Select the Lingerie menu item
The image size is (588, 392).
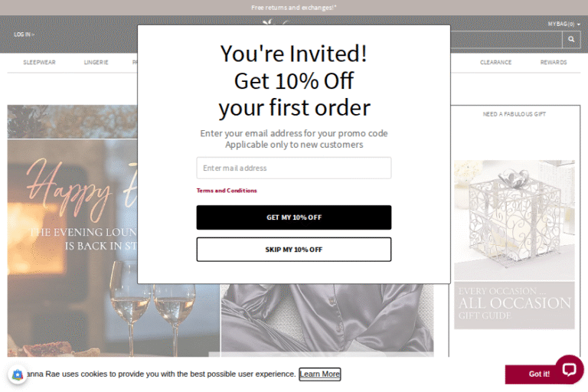pyautogui.click(x=96, y=62)
